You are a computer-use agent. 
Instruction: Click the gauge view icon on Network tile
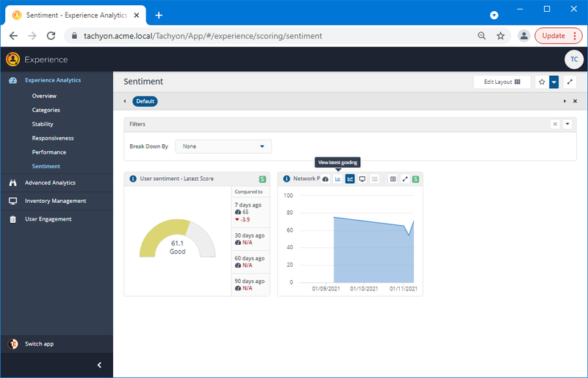click(x=326, y=179)
